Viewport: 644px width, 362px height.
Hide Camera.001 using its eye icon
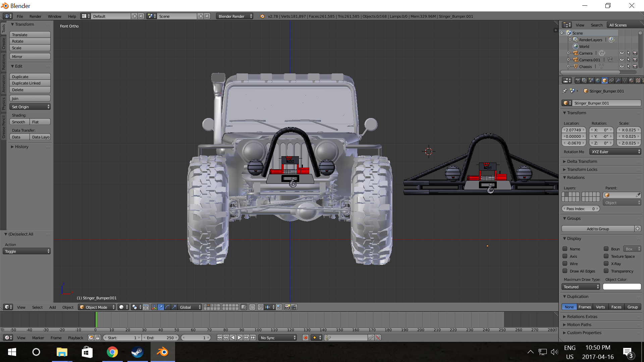point(622,60)
